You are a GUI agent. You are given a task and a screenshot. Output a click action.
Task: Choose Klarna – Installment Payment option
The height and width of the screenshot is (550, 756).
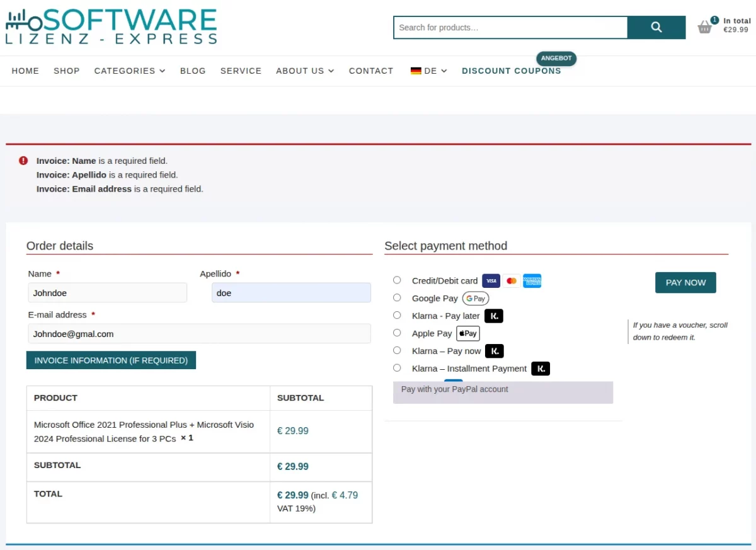coord(397,368)
